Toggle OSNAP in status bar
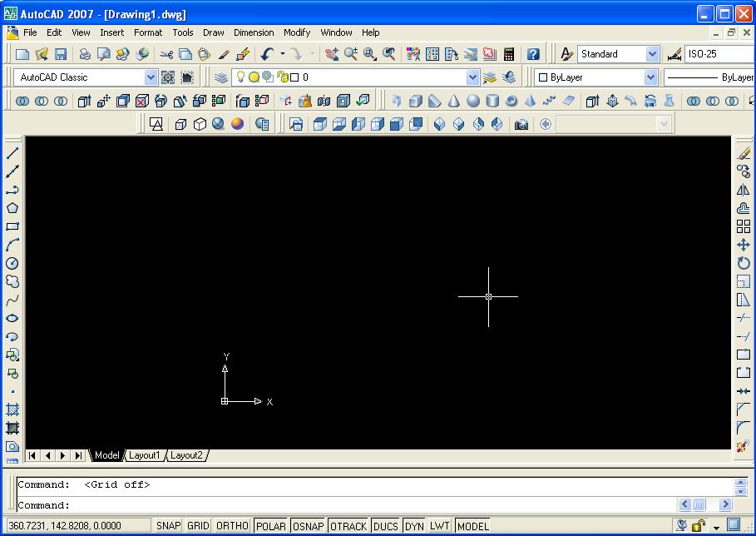This screenshot has width=756, height=536. [308, 526]
